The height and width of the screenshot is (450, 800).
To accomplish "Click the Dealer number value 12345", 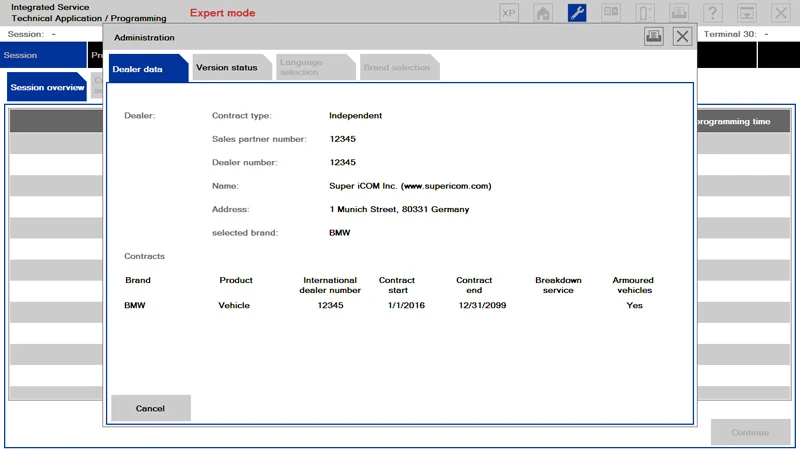I will coord(342,162).
